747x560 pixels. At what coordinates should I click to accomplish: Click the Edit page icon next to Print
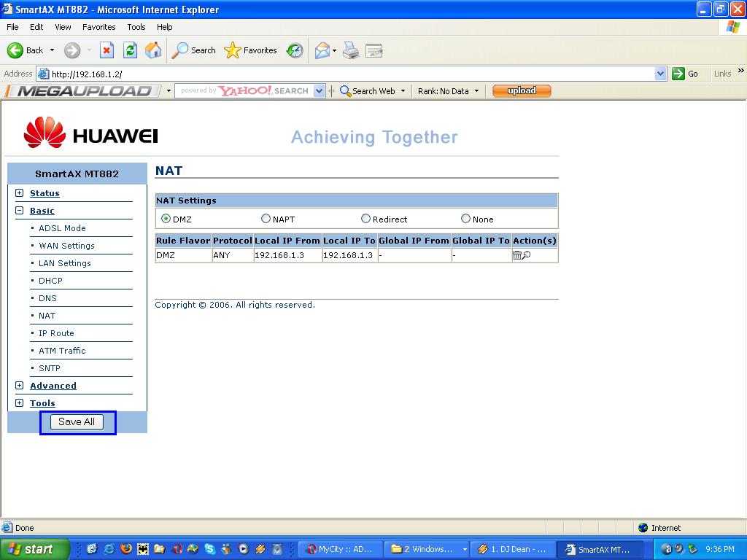(x=374, y=50)
